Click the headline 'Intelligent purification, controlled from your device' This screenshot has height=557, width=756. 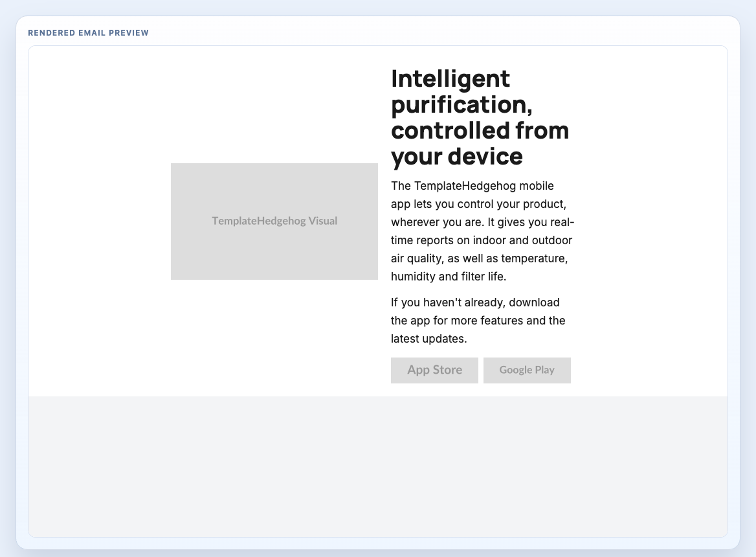pos(480,117)
